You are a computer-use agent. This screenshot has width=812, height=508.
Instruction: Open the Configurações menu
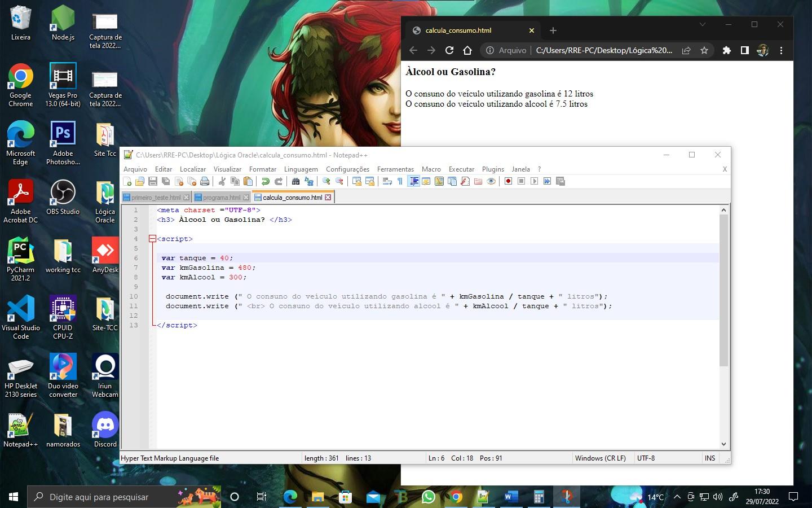point(347,169)
